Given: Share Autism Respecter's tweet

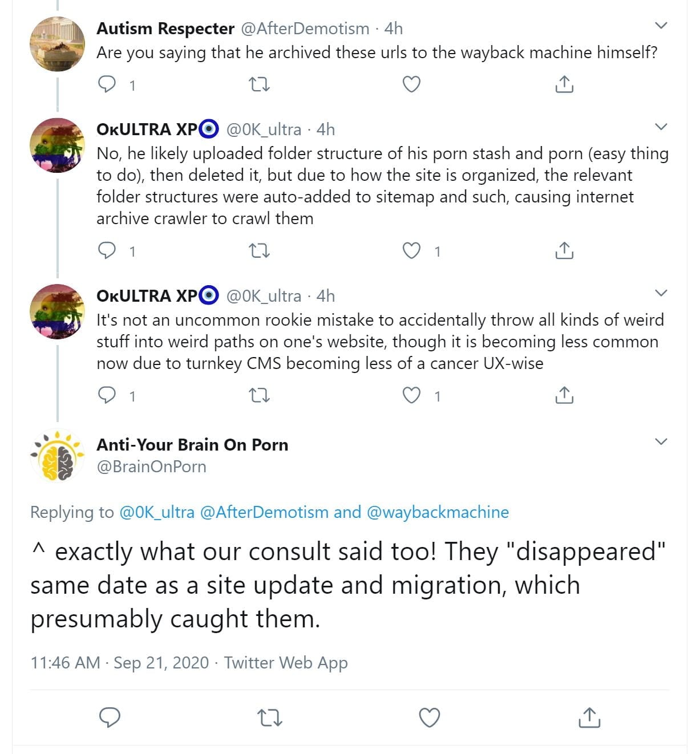Looking at the screenshot, I should pyautogui.click(x=564, y=85).
